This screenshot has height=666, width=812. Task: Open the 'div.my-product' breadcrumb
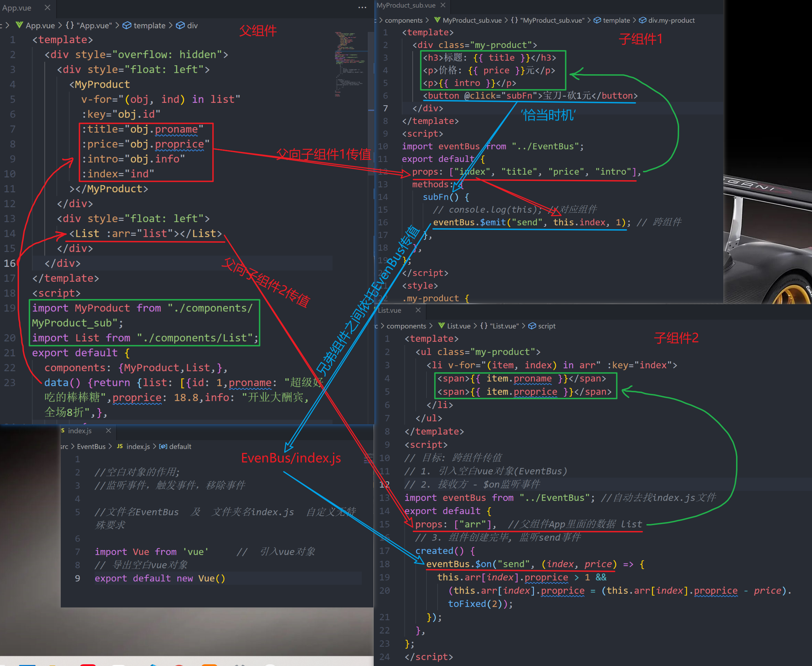pos(671,20)
